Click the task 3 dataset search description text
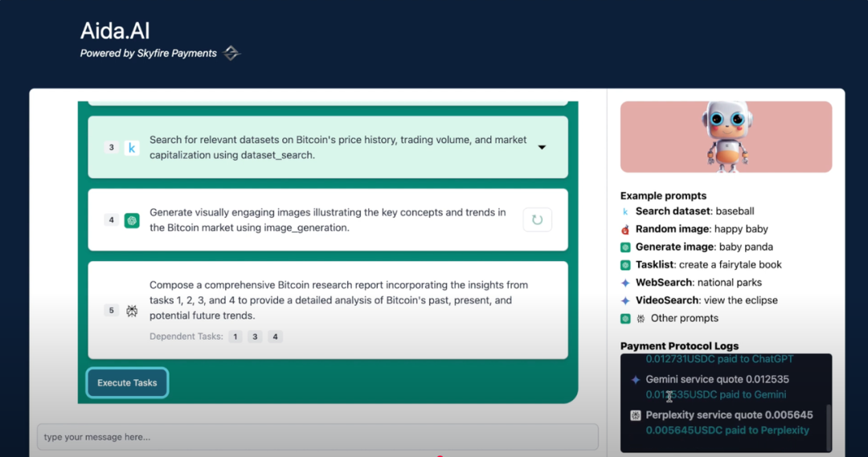The height and width of the screenshot is (457, 868). point(338,148)
